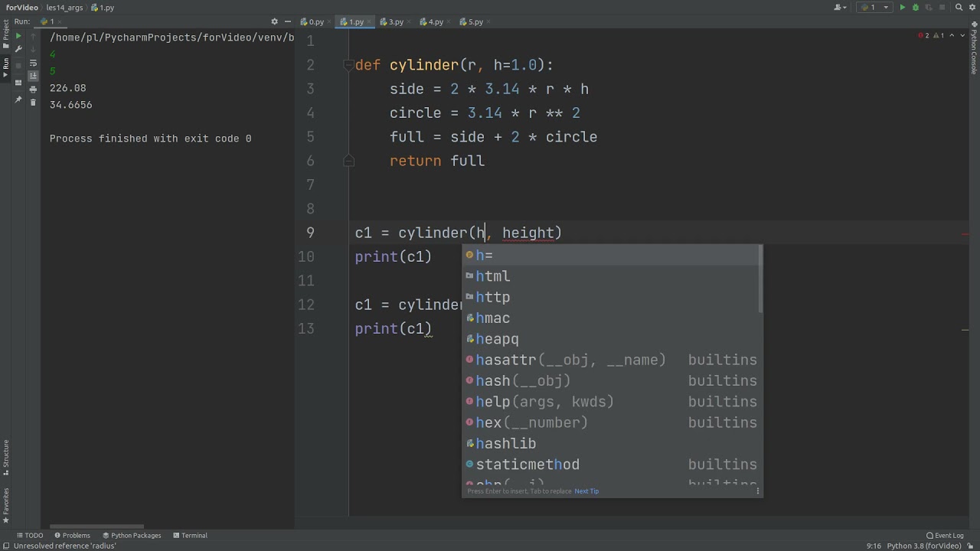Open the Event Log
This screenshot has height=551, width=980.
945,536
